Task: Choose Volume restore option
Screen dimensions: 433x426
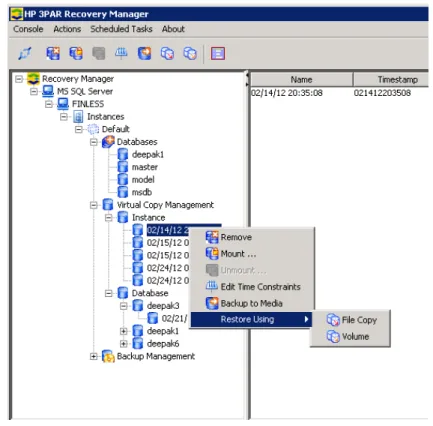Action: 350,336
